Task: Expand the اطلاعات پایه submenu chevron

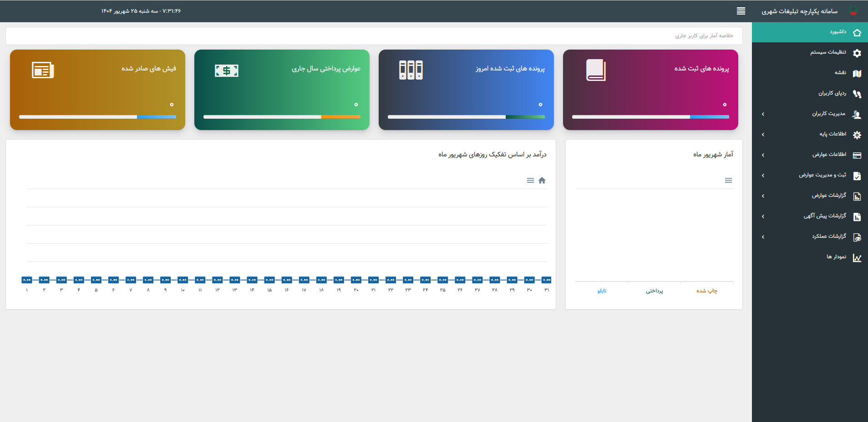Action: click(x=763, y=135)
